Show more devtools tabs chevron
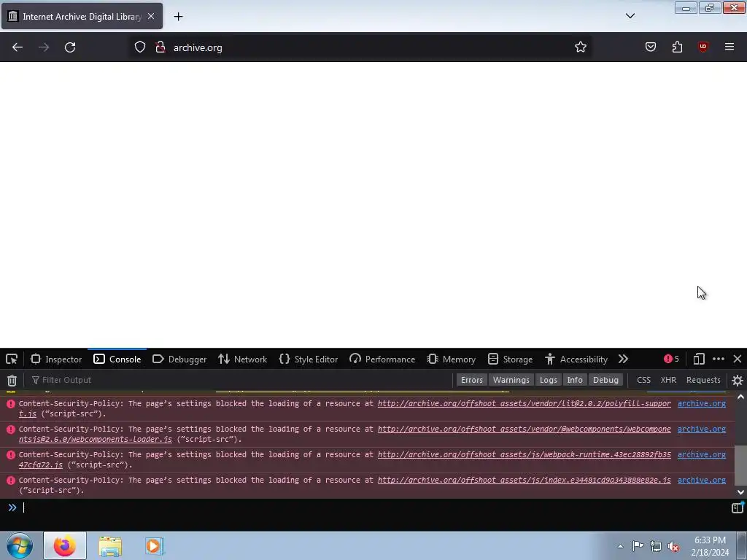747x560 pixels. [623, 359]
